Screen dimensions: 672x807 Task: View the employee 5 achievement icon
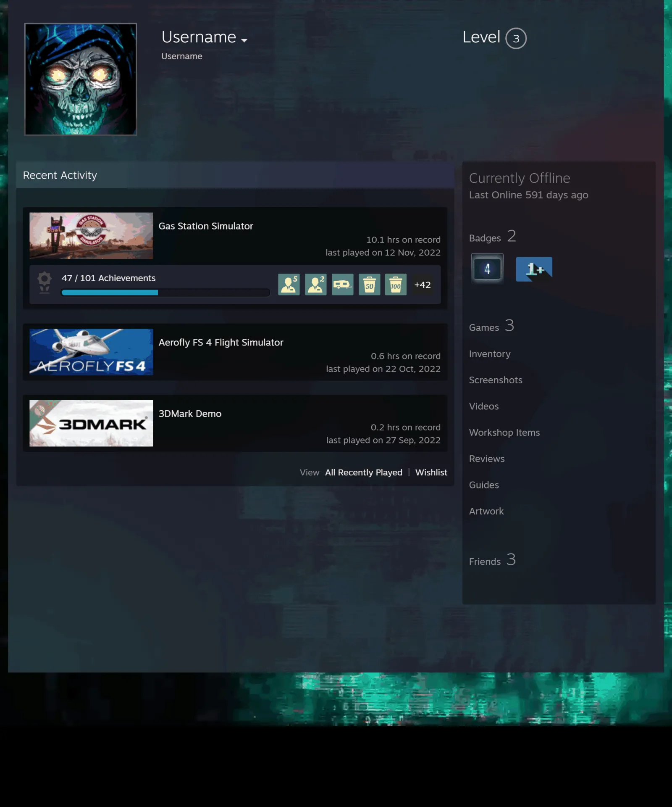289,285
